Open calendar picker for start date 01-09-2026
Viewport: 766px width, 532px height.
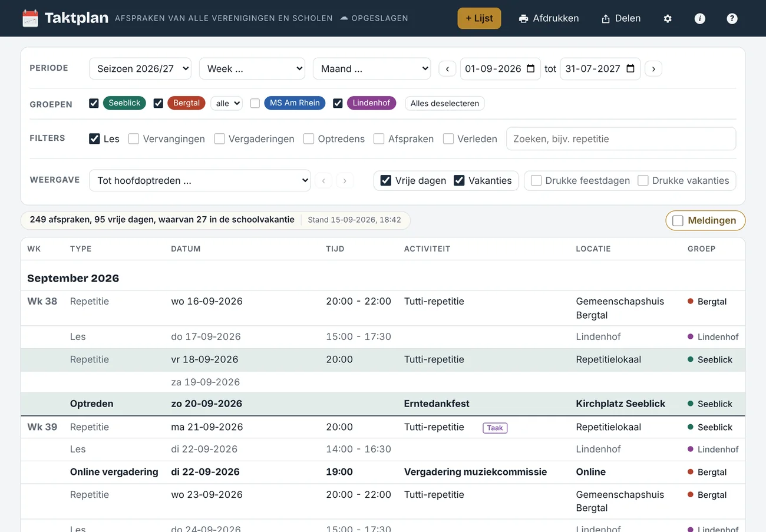530,69
